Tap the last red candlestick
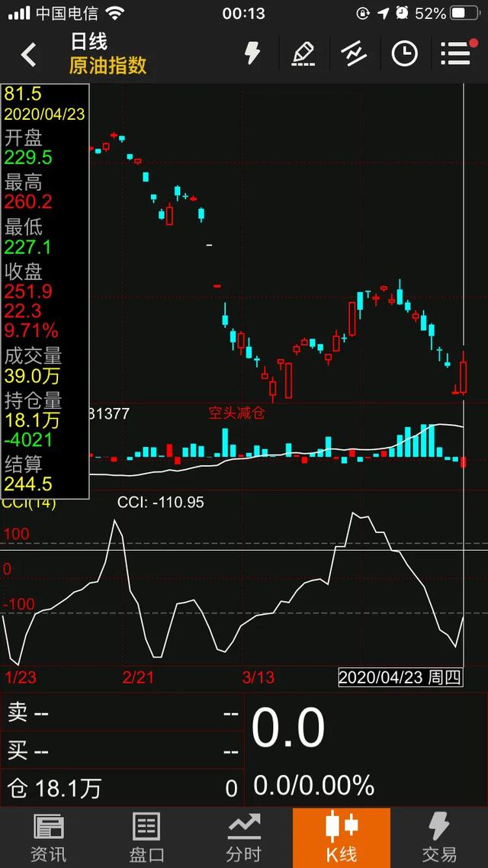488x868 pixels. click(463, 377)
